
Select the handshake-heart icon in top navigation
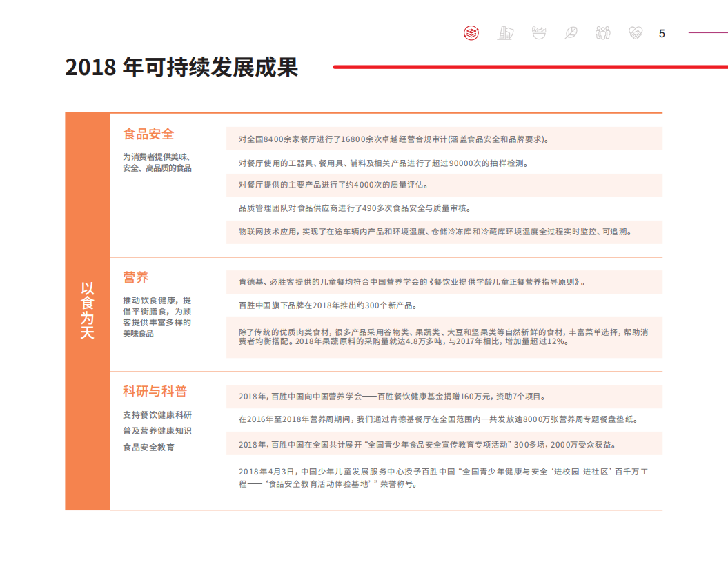[636, 32]
